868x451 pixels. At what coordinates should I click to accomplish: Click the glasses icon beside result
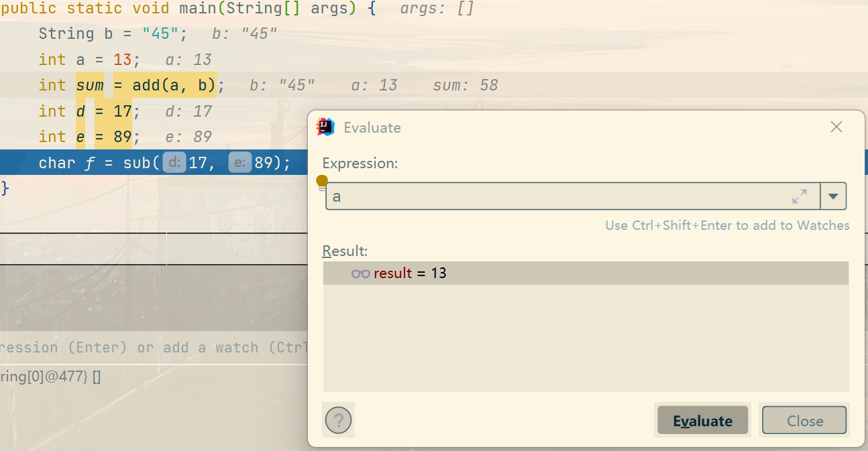360,273
